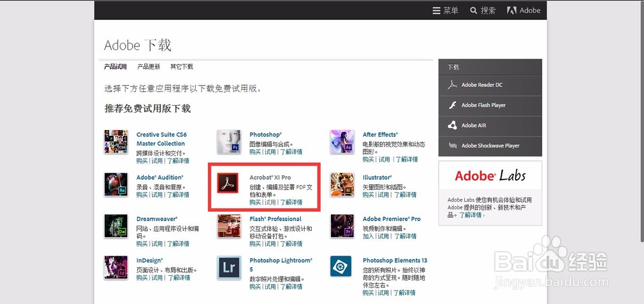Image resolution: width=644 pixels, height=304 pixels.
Task: Click the Creative Suite CS6 icon
Action: 116,142
